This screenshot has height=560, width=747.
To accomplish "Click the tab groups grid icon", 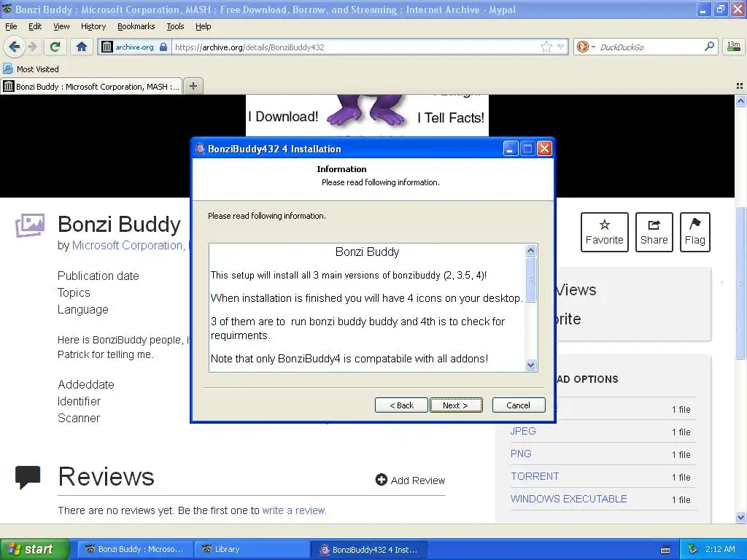I will (x=740, y=86).
